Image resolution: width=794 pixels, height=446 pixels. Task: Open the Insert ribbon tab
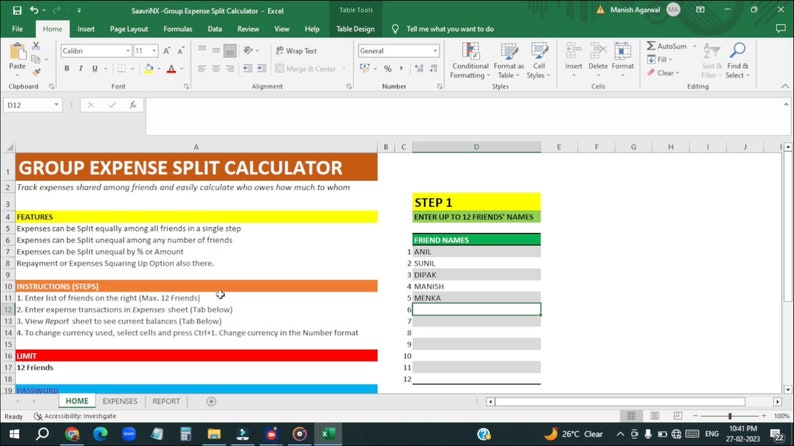click(x=86, y=29)
